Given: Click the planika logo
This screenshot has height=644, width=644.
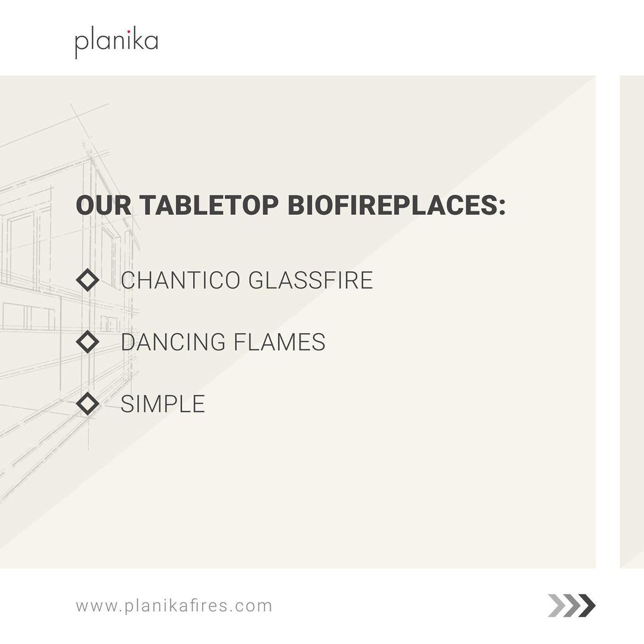Looking at the screenshot, I should point(116,43).
